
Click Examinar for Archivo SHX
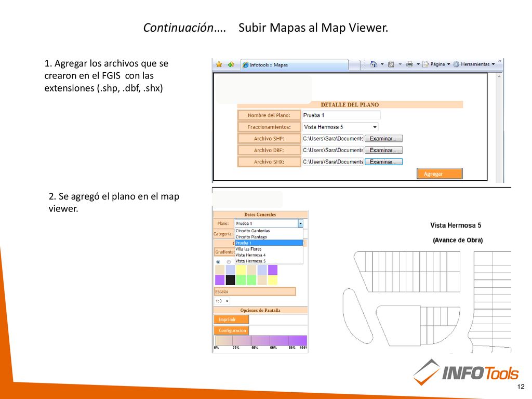tap(384, 162)
